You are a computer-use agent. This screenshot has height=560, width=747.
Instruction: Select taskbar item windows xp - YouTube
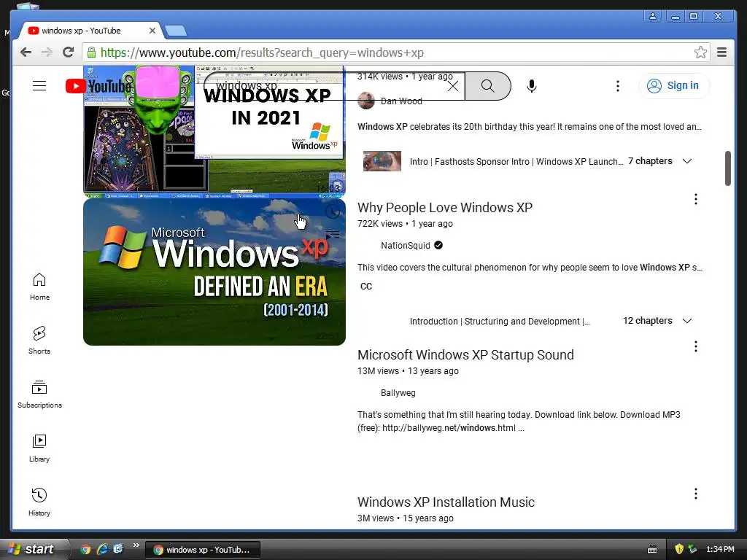[203, 550]
